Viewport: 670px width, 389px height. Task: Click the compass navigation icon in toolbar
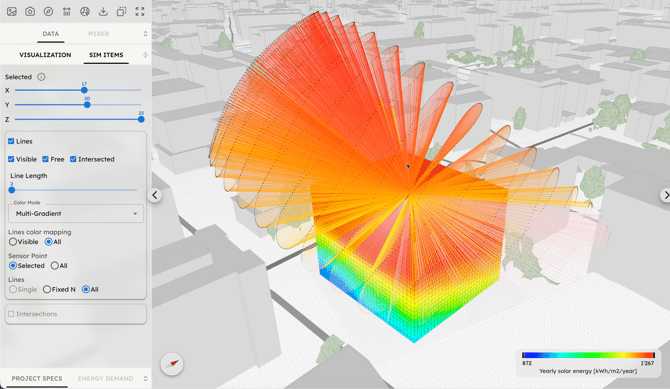48,12
